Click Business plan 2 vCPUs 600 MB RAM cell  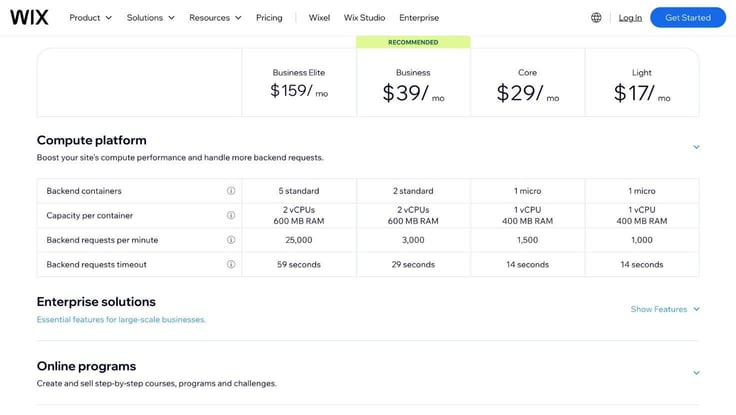tap(413, 215)
